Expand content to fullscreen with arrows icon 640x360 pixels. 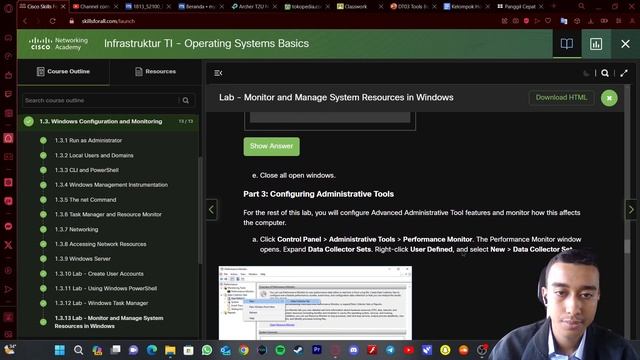pos(624,73)
